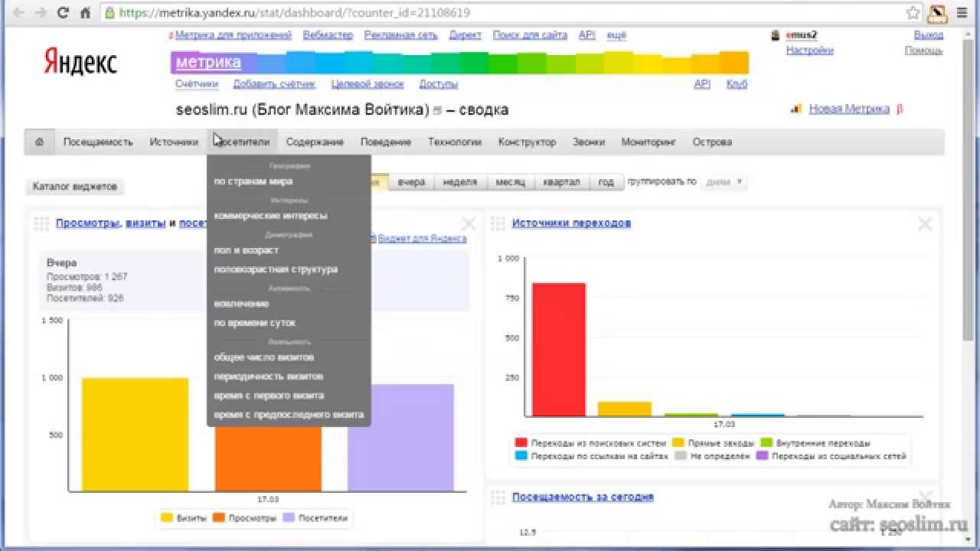
Task: Switch period to месяц
Action: 510,182
